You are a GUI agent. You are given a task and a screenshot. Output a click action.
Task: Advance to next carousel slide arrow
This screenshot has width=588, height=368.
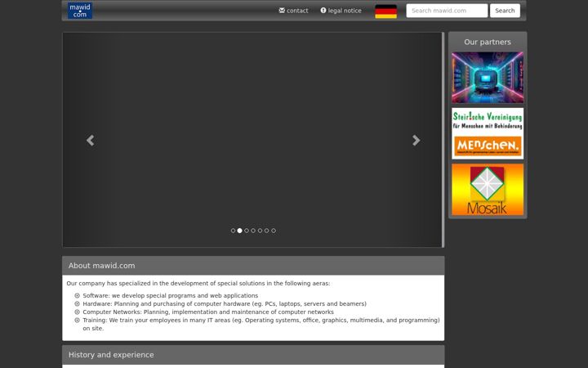(x=416, y=140)
